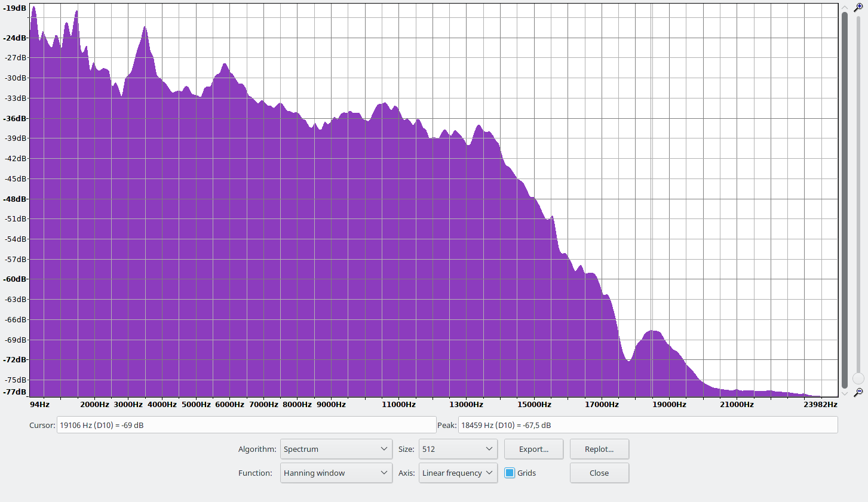Click the 23982Hz frequency axis label

(820, 404)
